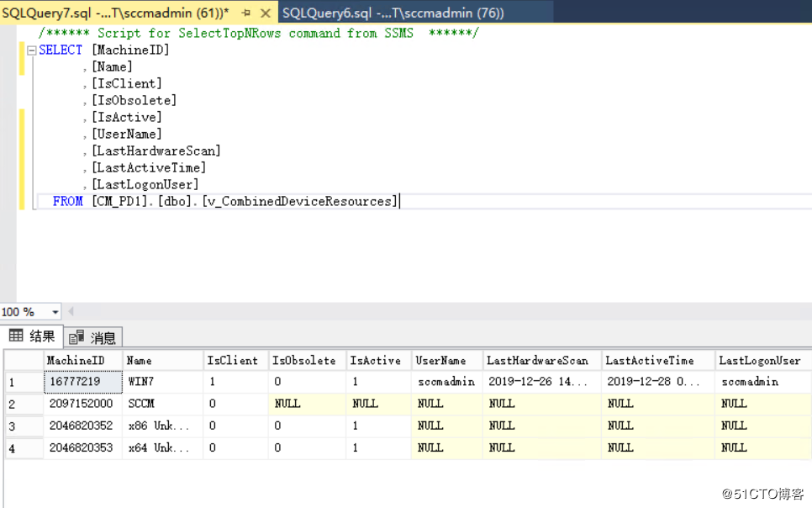Select row 2 header in results
The image size is (812, 508).
point(24,404)
